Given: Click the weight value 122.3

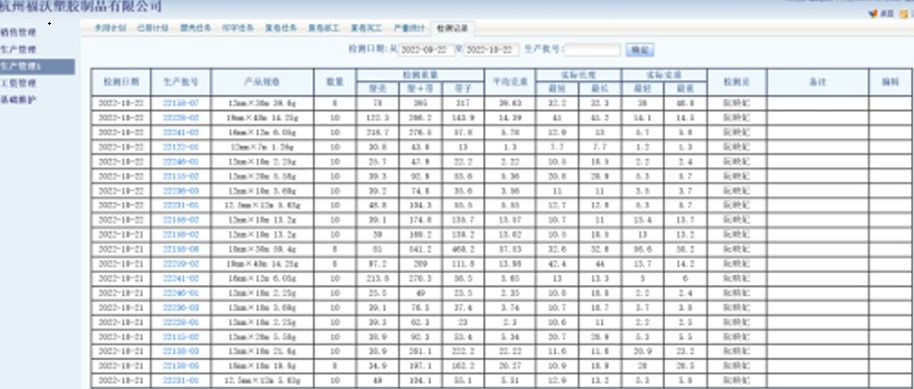Looking at the screenshot, I should pyautogui.click(x=377, y=118).
